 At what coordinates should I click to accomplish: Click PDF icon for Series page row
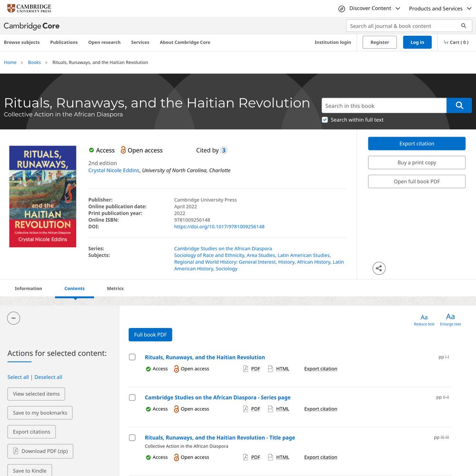[x=246, y=409]
